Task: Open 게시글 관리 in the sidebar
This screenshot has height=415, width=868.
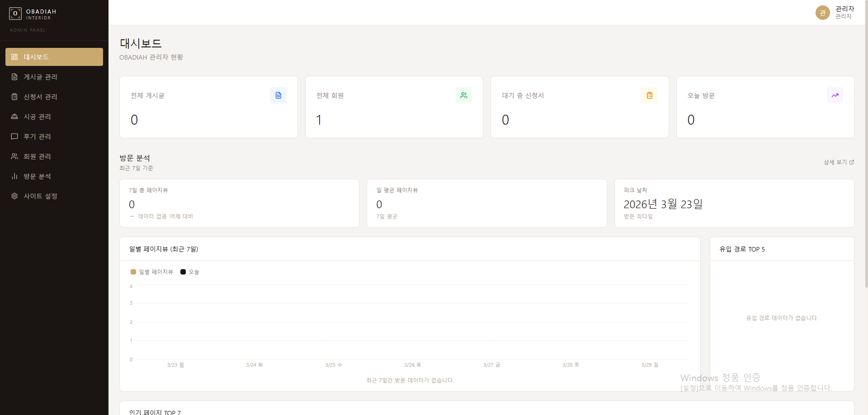Action: (40, 77)
